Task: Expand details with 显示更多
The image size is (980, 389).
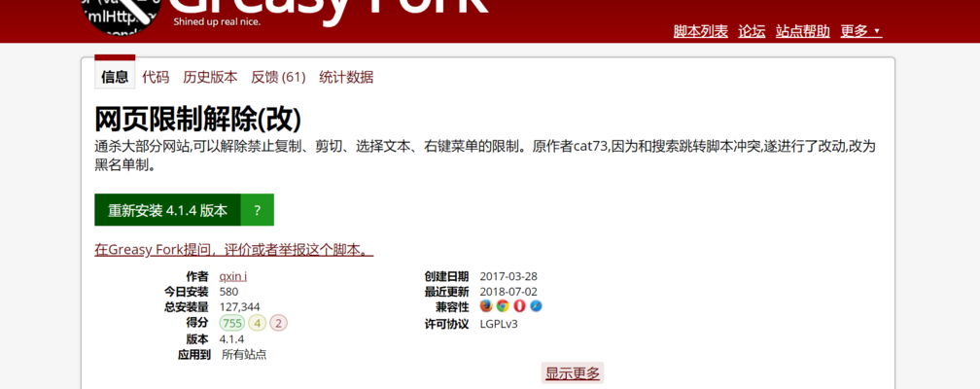Action: tap(573, 373)
